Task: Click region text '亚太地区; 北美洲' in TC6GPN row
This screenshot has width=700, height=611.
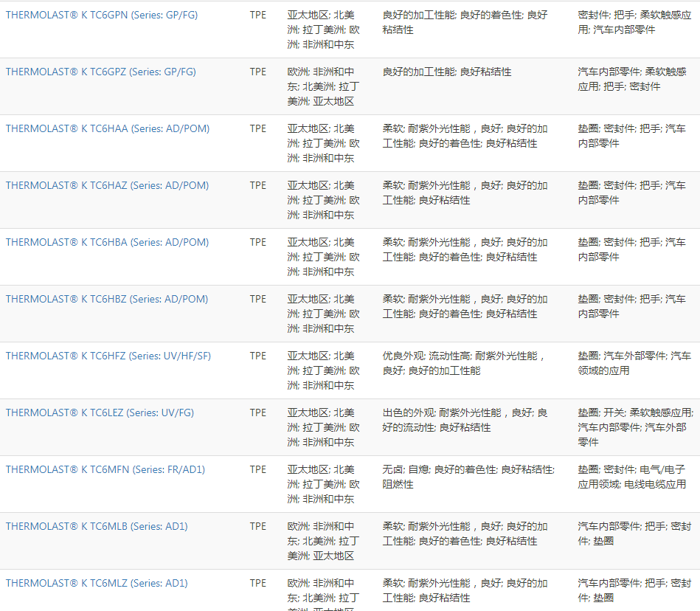Action: tap(321, 22)
